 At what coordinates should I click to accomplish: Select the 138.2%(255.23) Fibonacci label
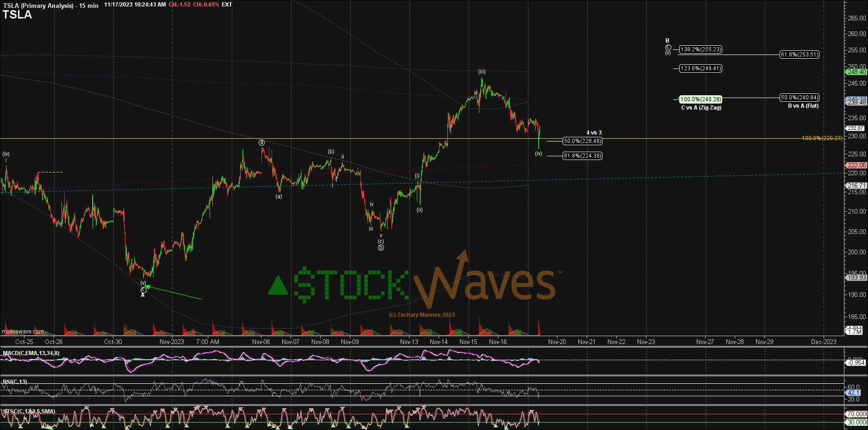pyautogui.click(x=701, y=49)
